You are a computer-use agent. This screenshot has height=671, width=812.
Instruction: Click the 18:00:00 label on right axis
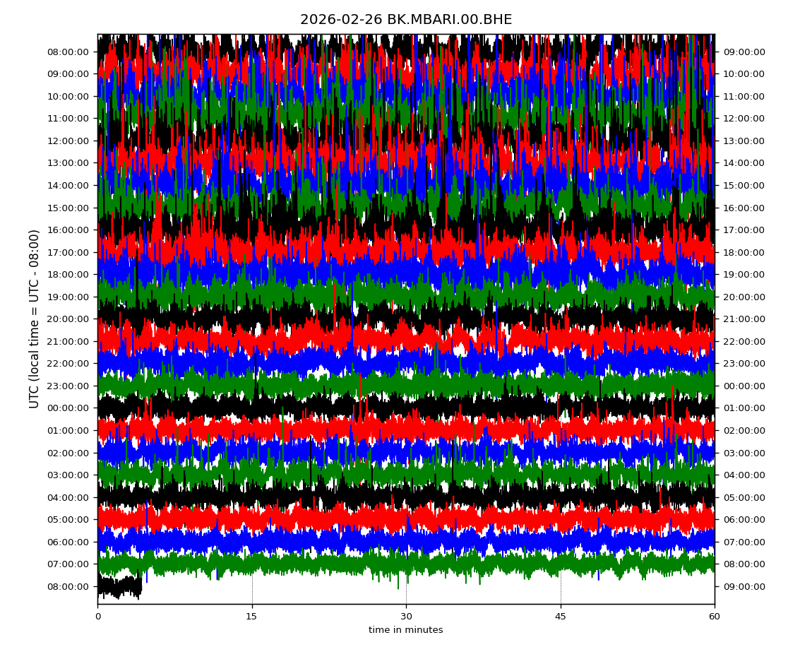click(743, 252)
